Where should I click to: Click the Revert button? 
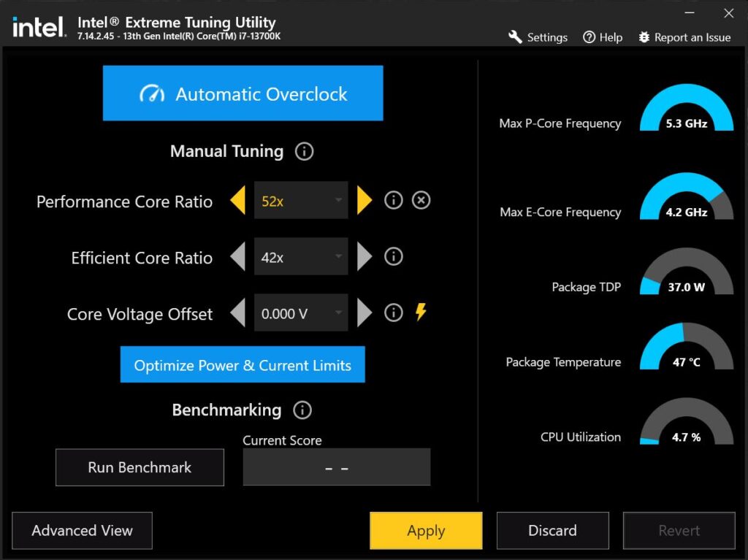(x=679, y=530)
